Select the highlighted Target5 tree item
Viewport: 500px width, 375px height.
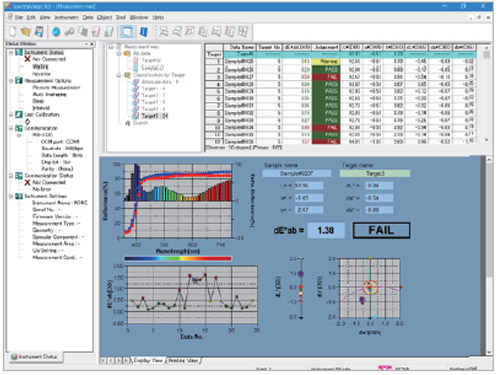[x=154, y=116]
